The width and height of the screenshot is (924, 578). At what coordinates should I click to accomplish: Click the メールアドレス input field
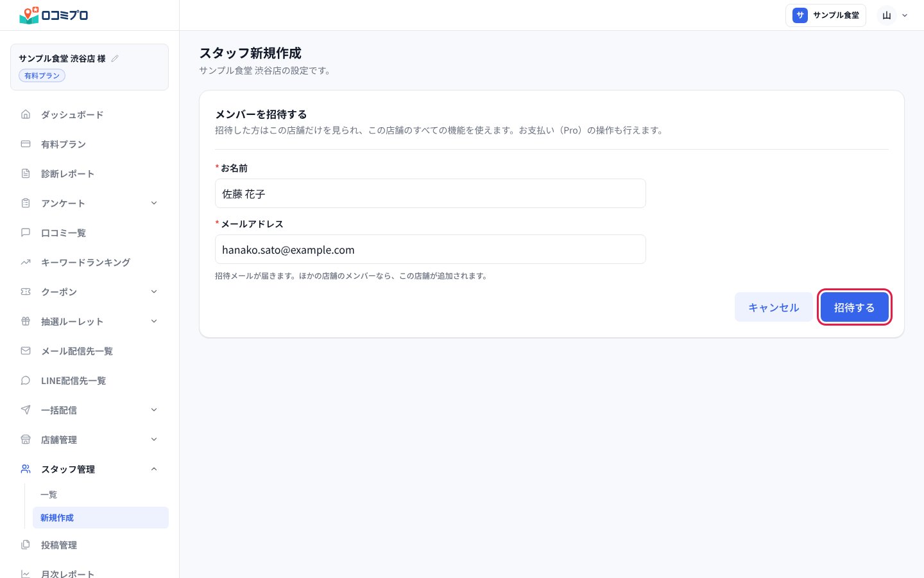pos(431,249)
